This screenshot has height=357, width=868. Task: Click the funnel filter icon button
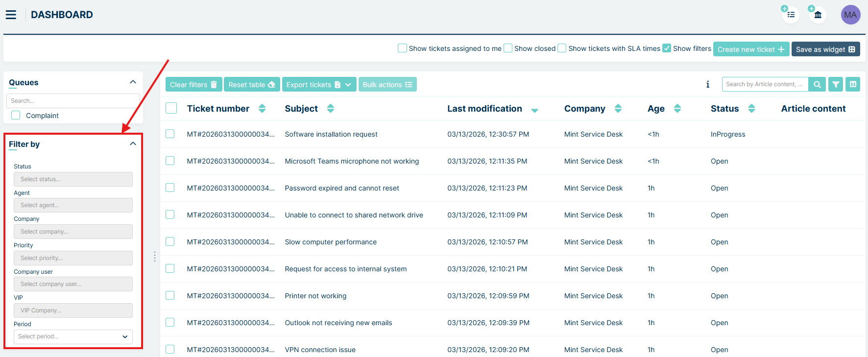coord(836,84)
